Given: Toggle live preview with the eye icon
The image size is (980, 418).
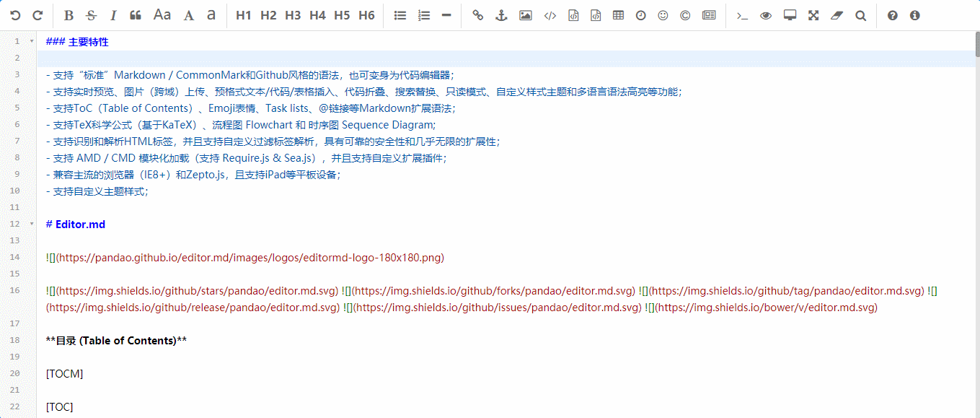Looking at the screenshot, I should click(765, 14).
